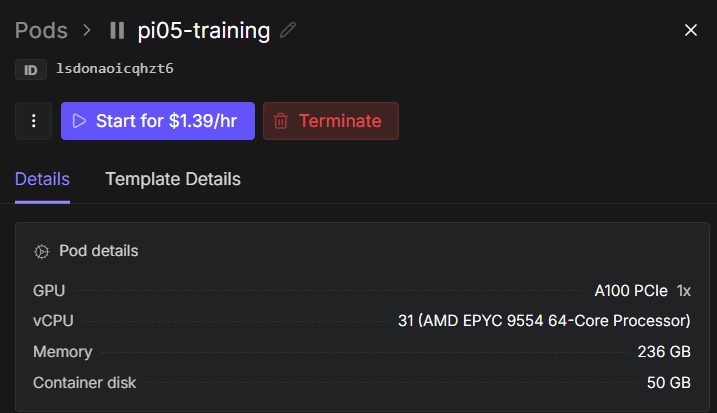This screenshot has width=717, height=413.
Task: Start the pod for $1.39/hr
Action: click(158, 121)
